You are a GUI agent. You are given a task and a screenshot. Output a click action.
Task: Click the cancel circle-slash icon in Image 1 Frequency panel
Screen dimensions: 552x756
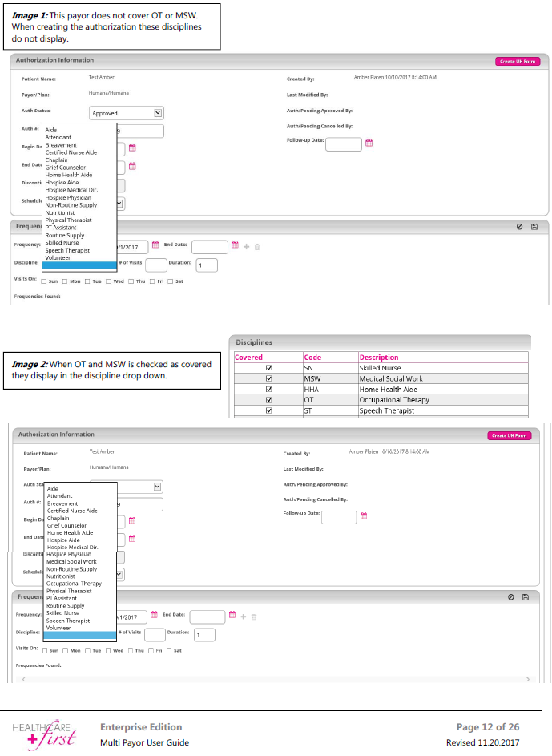pos(519,227)
